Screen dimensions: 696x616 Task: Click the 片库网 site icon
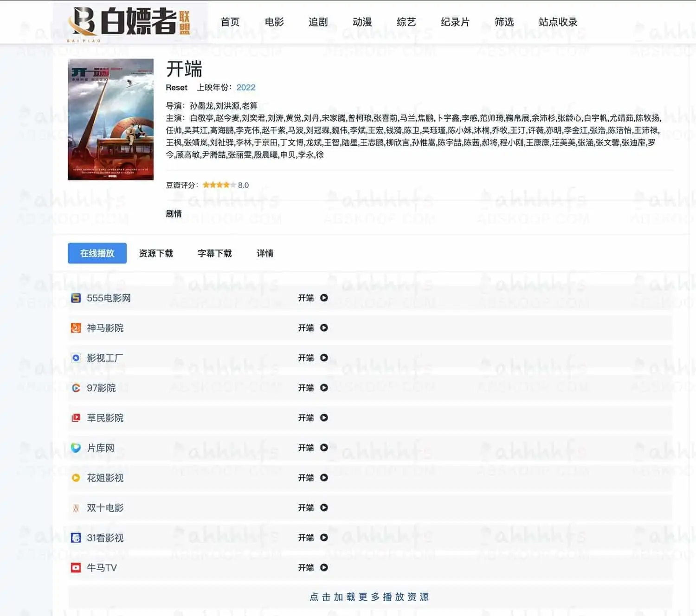tap(76, 448)
